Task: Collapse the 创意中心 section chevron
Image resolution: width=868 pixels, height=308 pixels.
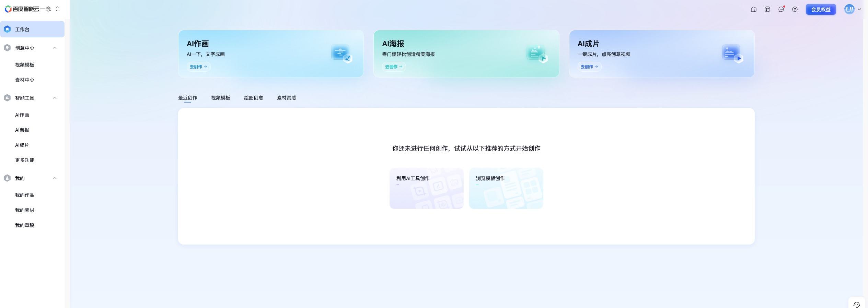Action: pyautogui.click(x=55, y=48)
